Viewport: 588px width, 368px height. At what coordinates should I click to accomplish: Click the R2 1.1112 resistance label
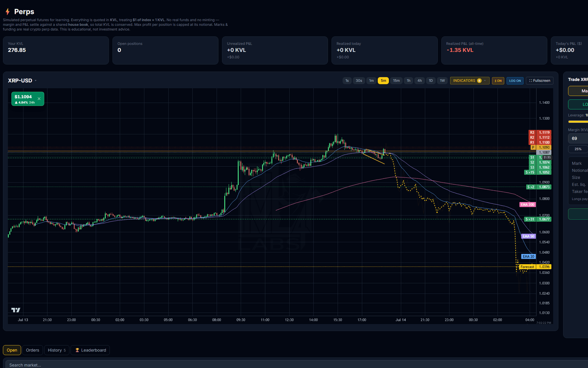(x=540, y=138)
